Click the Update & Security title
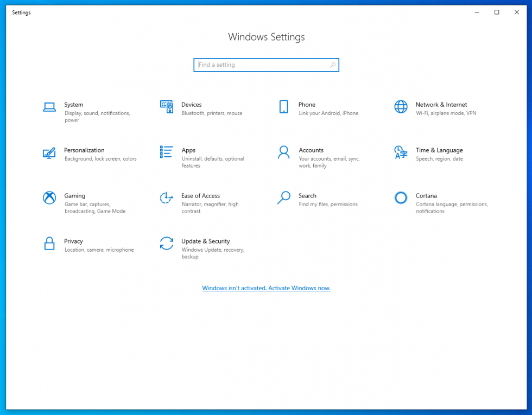 (x=206, y=241)
